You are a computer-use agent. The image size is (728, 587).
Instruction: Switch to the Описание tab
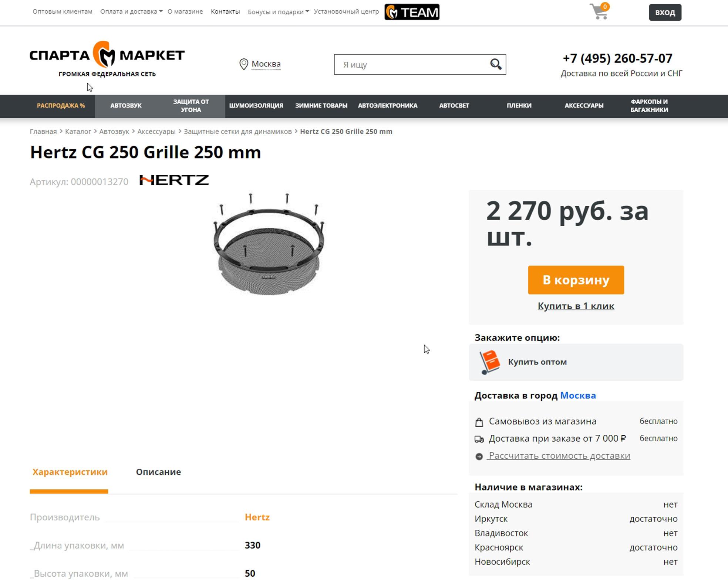click(158, 472)
